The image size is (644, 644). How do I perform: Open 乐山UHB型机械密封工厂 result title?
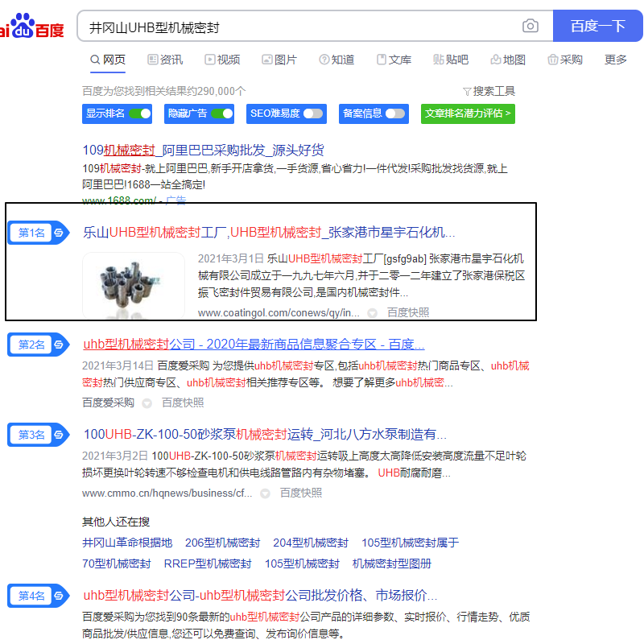[x=269, y=233]
